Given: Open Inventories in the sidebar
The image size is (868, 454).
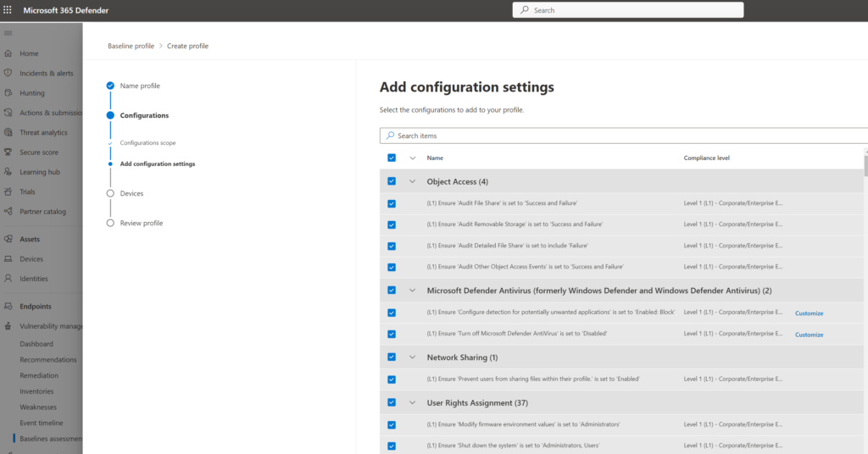Looking at the screenshot, I should point(36,391).
